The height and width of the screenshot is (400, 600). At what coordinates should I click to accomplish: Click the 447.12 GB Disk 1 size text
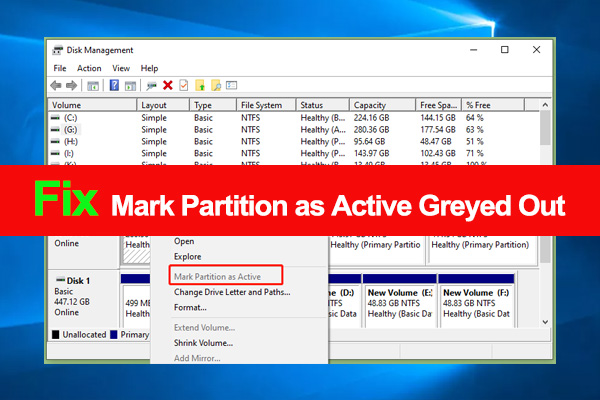[72, 302]
